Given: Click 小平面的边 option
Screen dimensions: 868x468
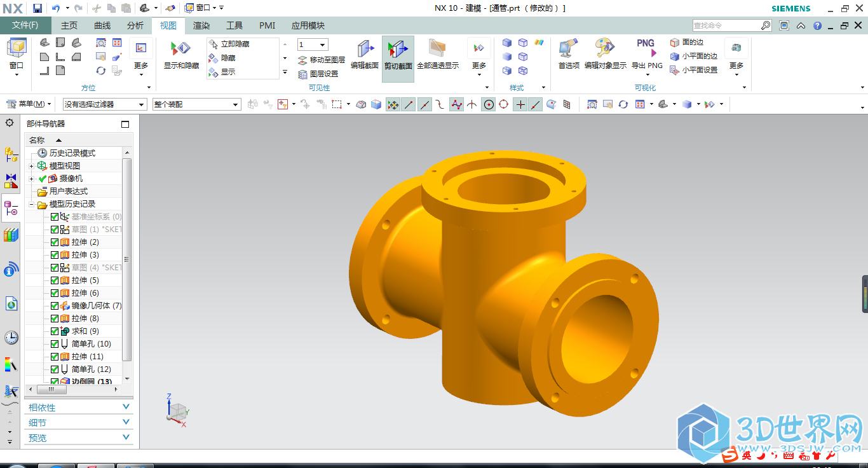Looking at the screenshot, I should point(693,56).
